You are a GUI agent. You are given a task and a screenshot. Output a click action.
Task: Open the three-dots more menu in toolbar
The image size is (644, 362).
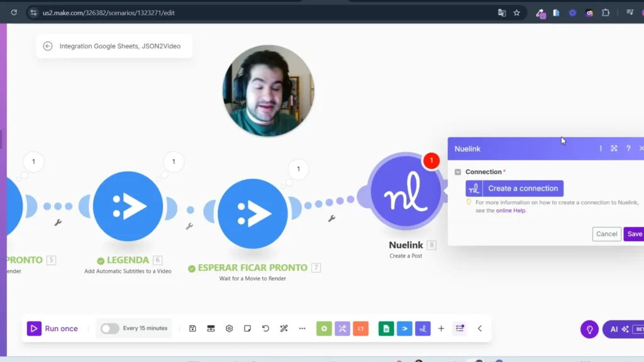coord(303,328)
